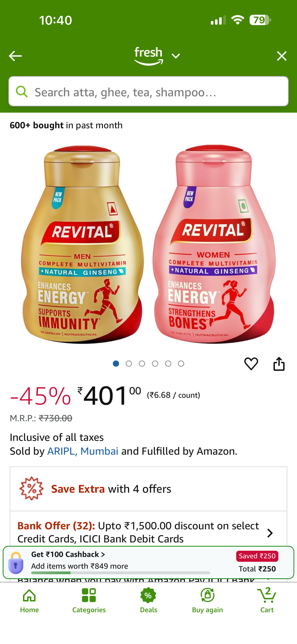Click the Save Extra percent badge icon
297x644 pixels.
click(x=32, y=488)
